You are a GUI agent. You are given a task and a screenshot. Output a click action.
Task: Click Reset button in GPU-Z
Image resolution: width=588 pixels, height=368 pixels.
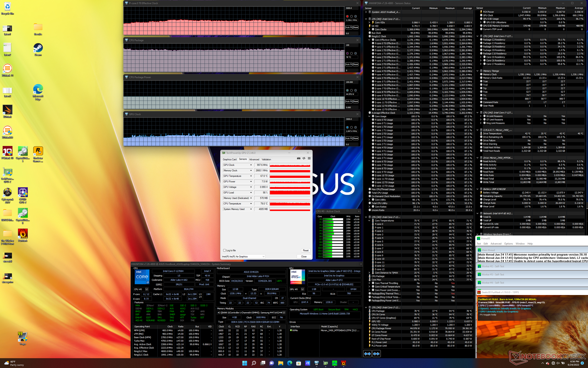tap(305, 250)
